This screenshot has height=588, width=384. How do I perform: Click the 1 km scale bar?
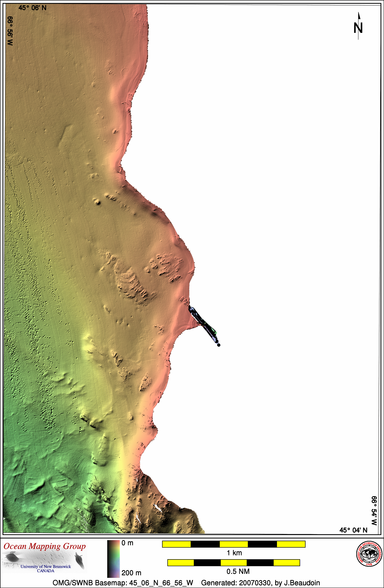tap(234, 544)
